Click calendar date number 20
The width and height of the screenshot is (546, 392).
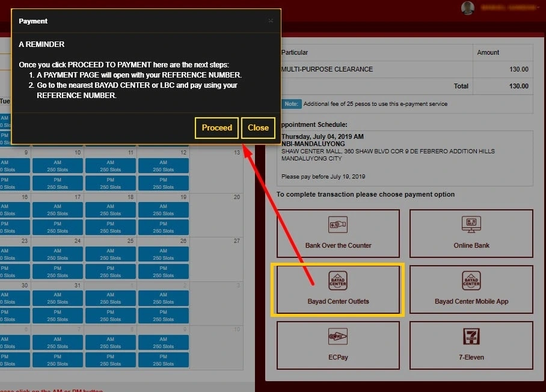[x=237, y=197]
